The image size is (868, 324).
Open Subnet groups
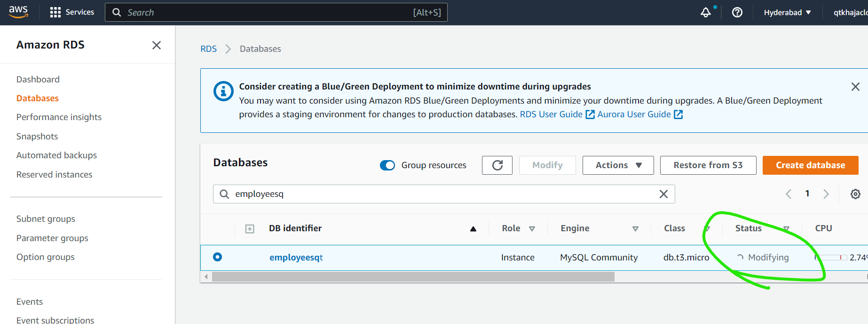(46, 219)
